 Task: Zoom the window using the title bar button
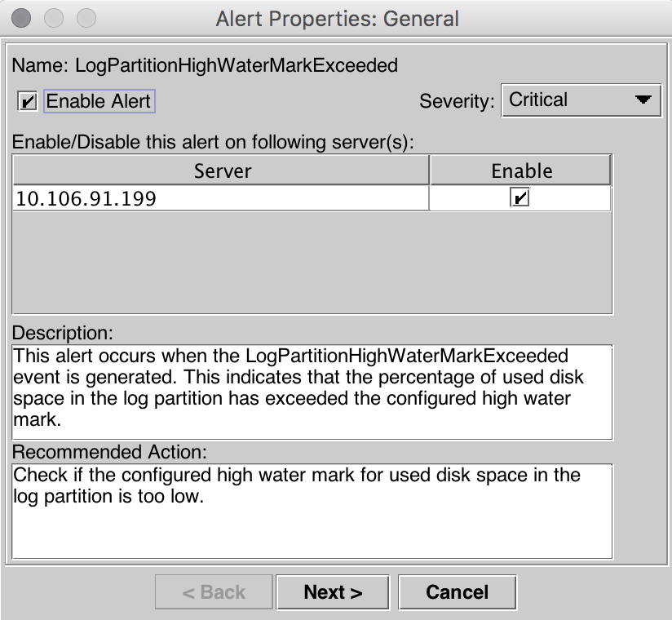[x=85, y=17]
